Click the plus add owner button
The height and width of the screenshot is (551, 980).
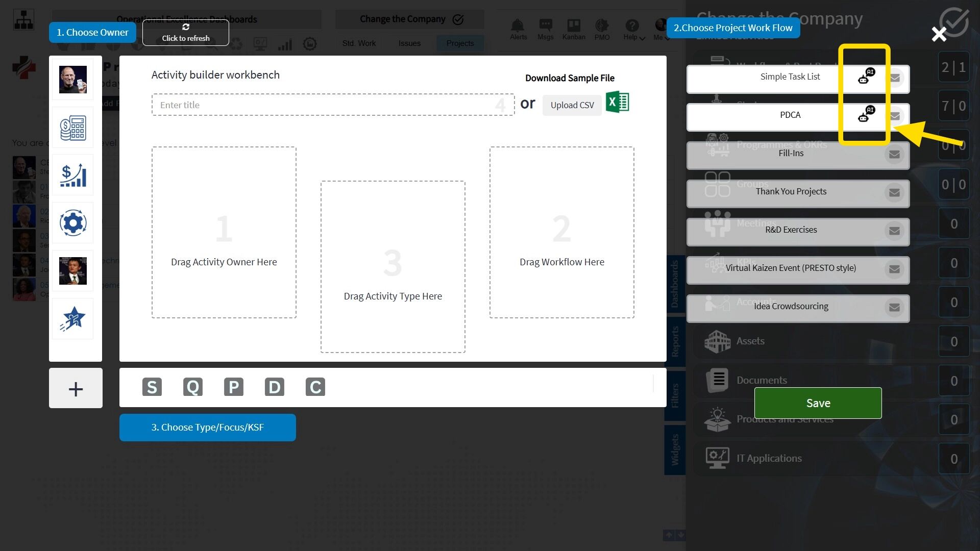76,389
